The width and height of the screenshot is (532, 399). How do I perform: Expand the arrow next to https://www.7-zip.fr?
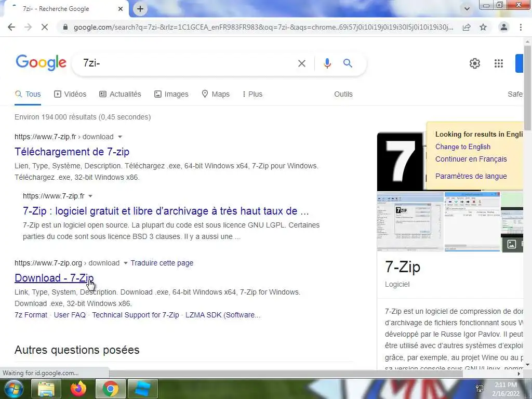pos(90,196)
